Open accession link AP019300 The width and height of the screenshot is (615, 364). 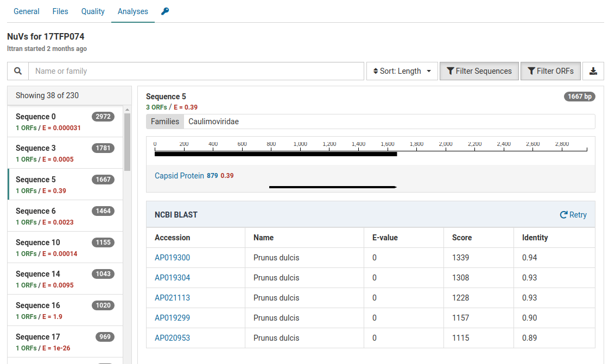[172, 258]
